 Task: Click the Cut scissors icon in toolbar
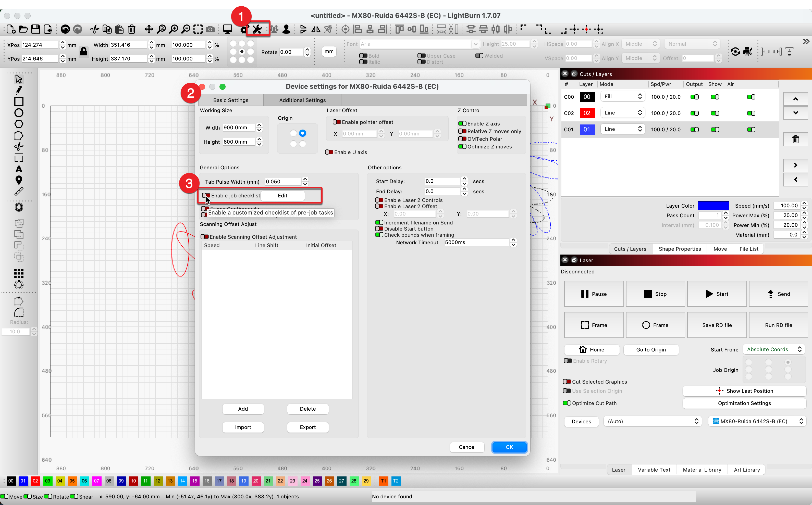coord(95,29)
